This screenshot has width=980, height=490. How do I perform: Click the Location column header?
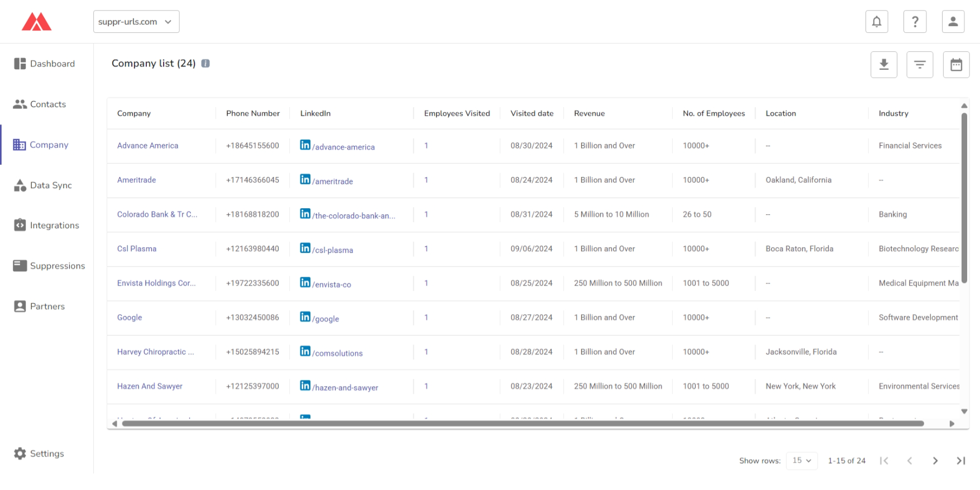(x=781, y=113)
